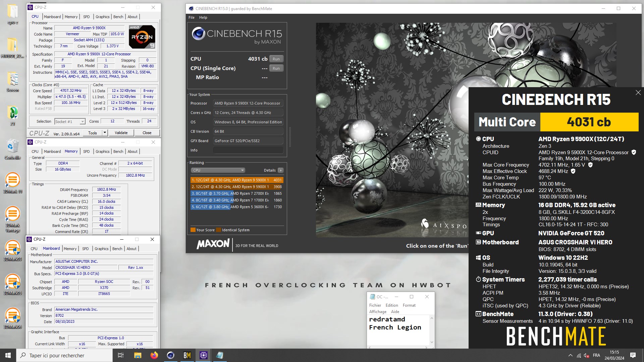The image size is (644, 362).
Task: Open Mainboard tab in top CPU-Z window
Action: coord(52,17)
